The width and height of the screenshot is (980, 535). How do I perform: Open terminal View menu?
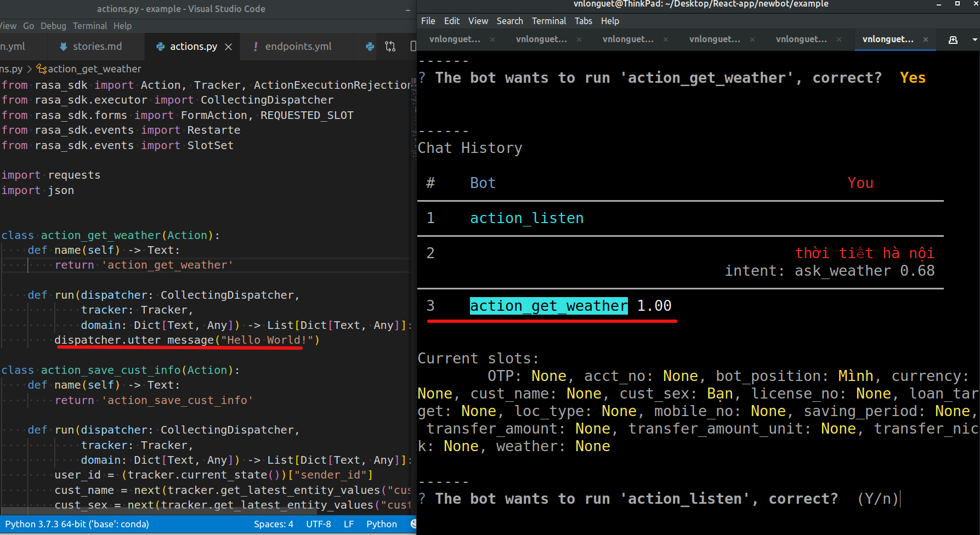[478, 21]
